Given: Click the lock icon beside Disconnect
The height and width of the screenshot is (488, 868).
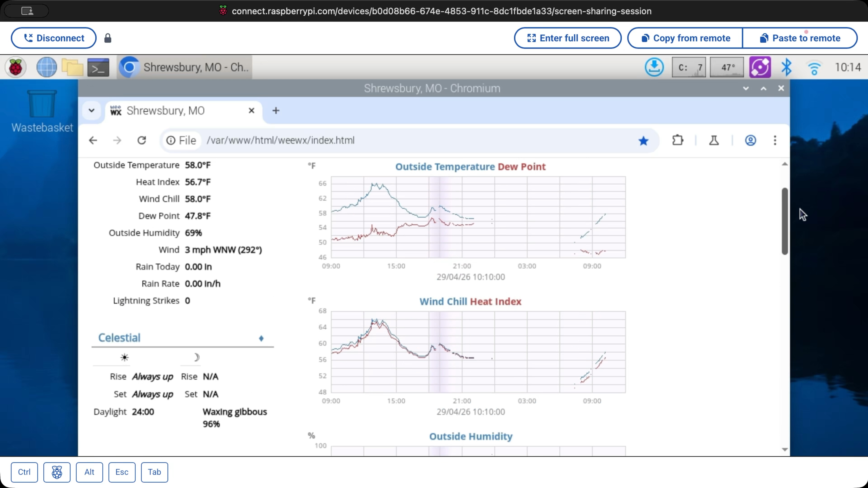Looking at the screenshot, I should click(x=108, y=38).
